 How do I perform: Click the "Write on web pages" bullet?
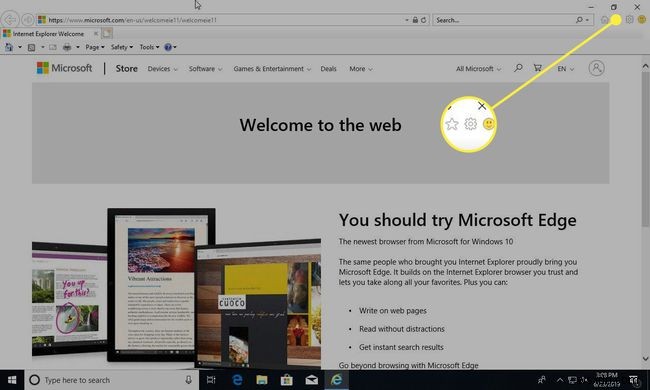tap(393, 310)
